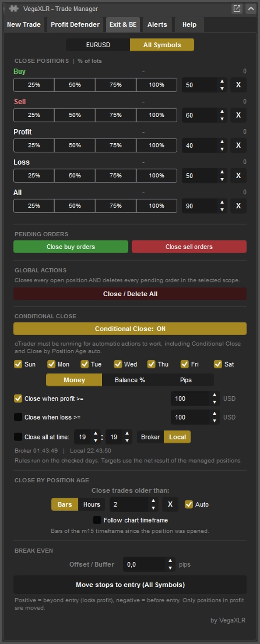260x644 pixels.
Task: Click the X button in Buy row
Action: (x=238, y=85)
